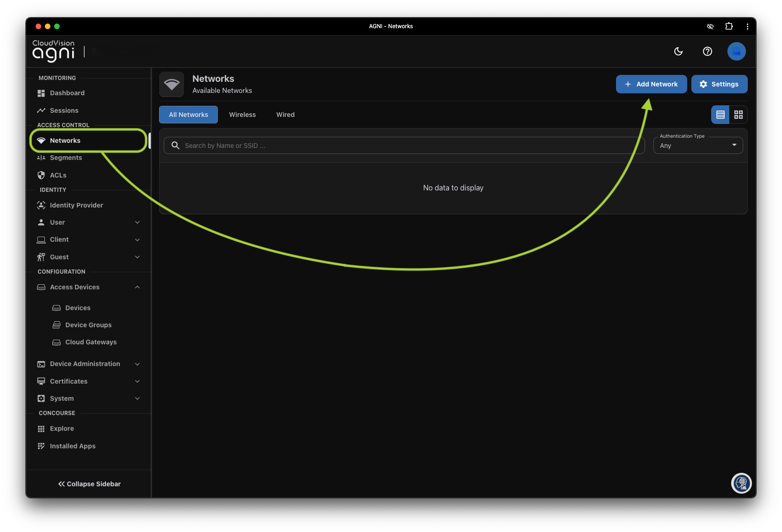The width and height of the screenshot is (782, 532).
Task: Toggle dark mode moon icon
Action: pos(678,51)
